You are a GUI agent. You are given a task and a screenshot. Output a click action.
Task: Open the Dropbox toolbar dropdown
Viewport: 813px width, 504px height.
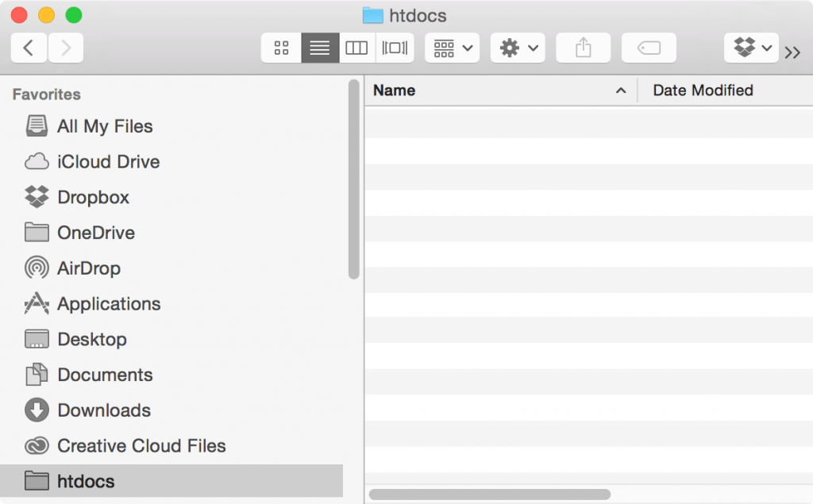(x=751, y=48)
